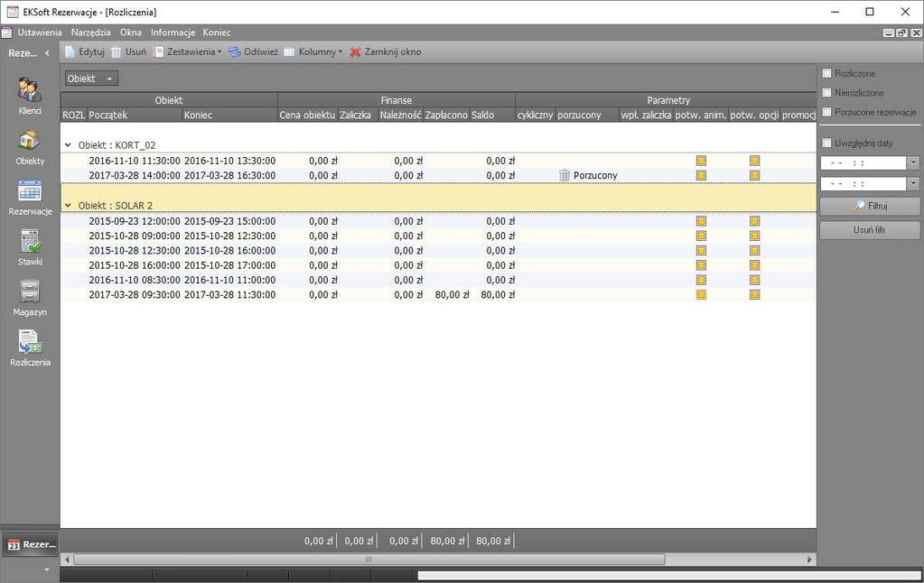Click the Zapłacono column header
Viewport: 924px width, 583px height.
coord(446,115)
